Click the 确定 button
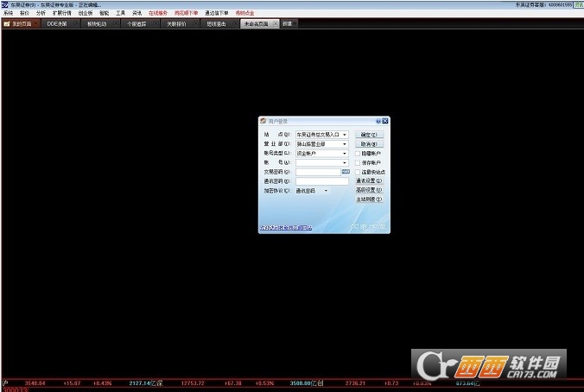The height and width of the screenshot is (392, 584). pos(369,135)
